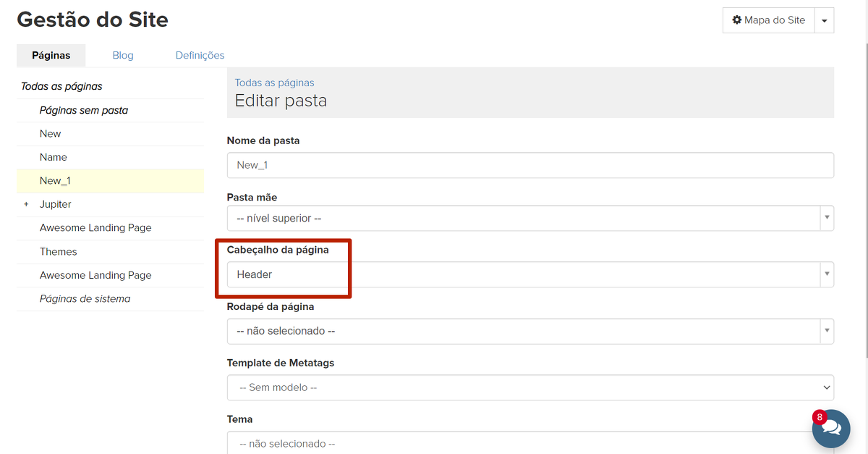Screen dimensions: 868x454
Task: Open the Themes page in sidebar
Action: point(59,251)
